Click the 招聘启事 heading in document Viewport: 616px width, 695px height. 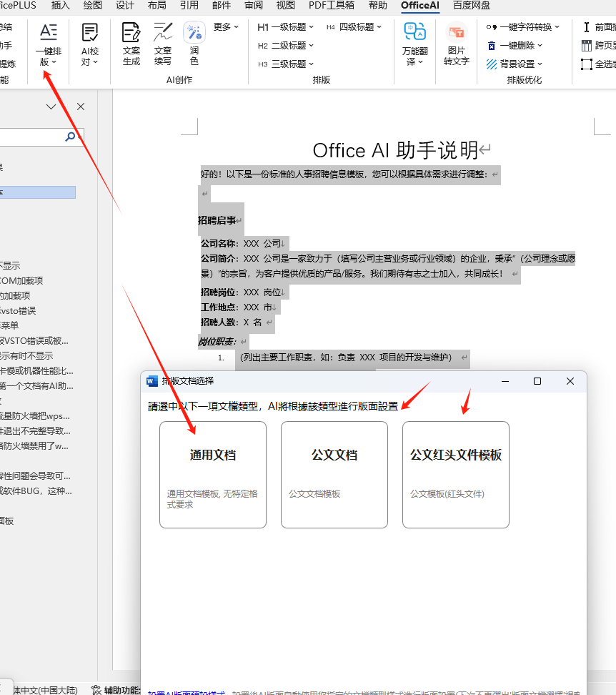point(217,220)
